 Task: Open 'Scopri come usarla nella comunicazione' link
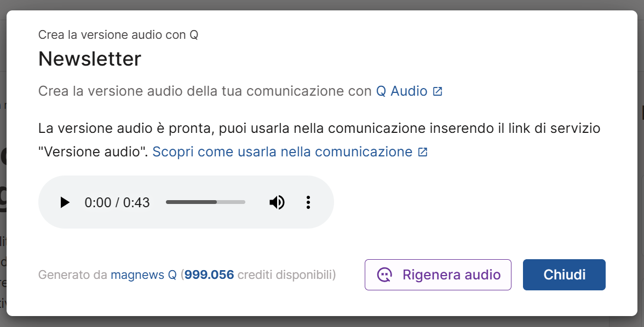point(282,151)
